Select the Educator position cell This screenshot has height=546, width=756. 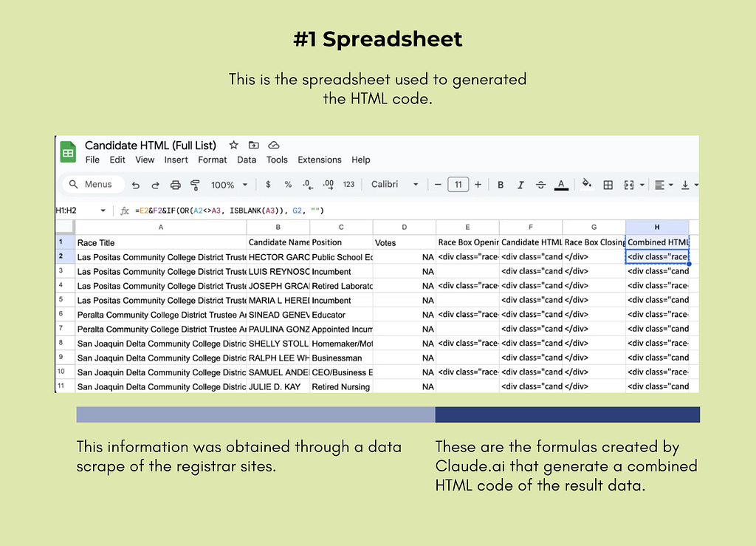[x=341, y=315]
